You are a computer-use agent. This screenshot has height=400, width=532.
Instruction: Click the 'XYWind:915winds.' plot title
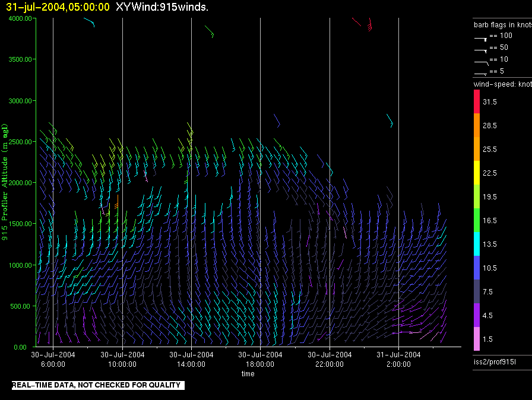162,7
